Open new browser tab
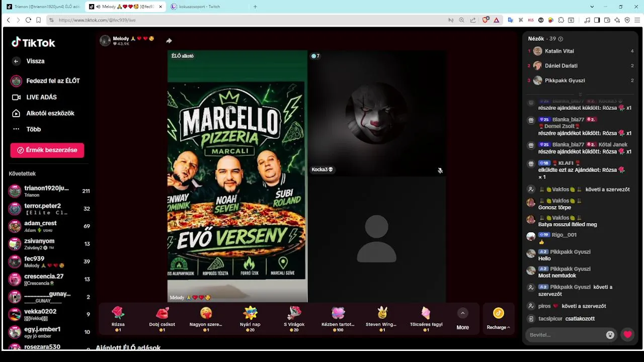The image size is (644, 362). (x=255, y=7)
